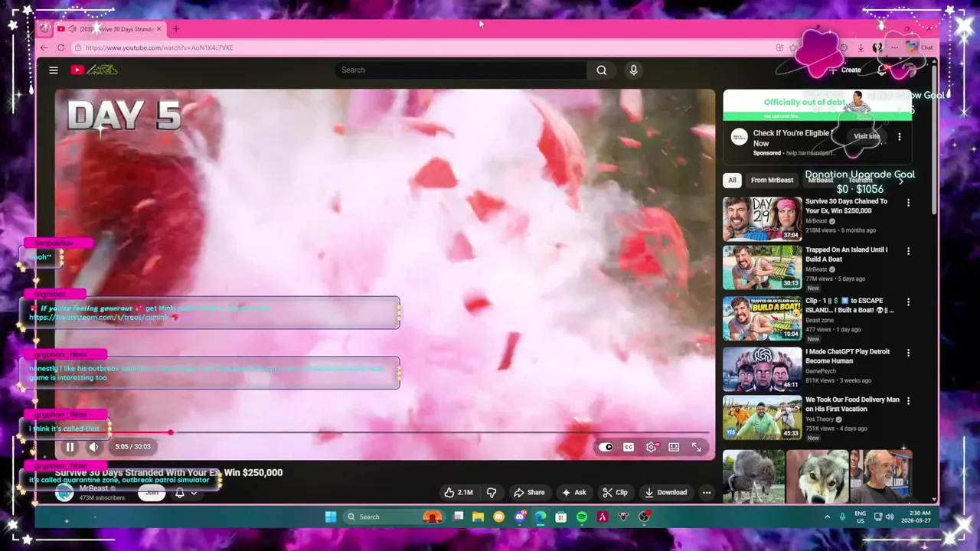The width and height of the screenshot is (980, 551).
Task: Join the MrBeast channel
Action: click(152, 493)
